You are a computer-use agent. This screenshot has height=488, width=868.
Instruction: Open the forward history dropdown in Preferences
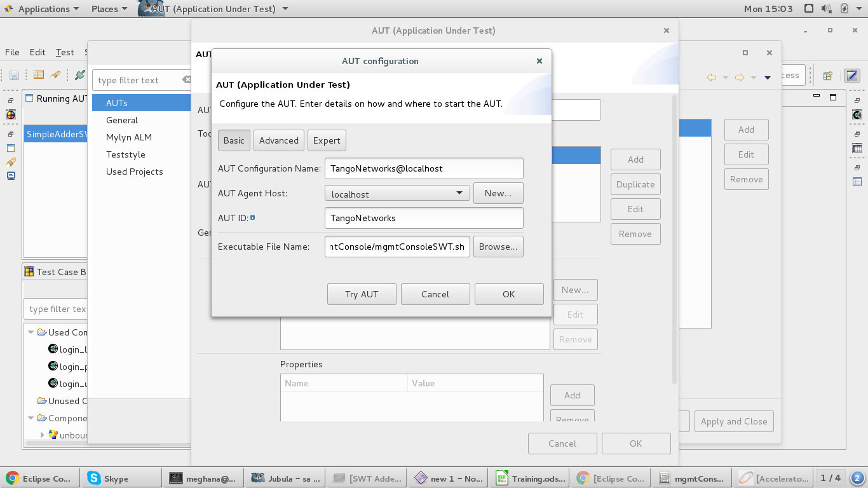click(x=754, y=78)
